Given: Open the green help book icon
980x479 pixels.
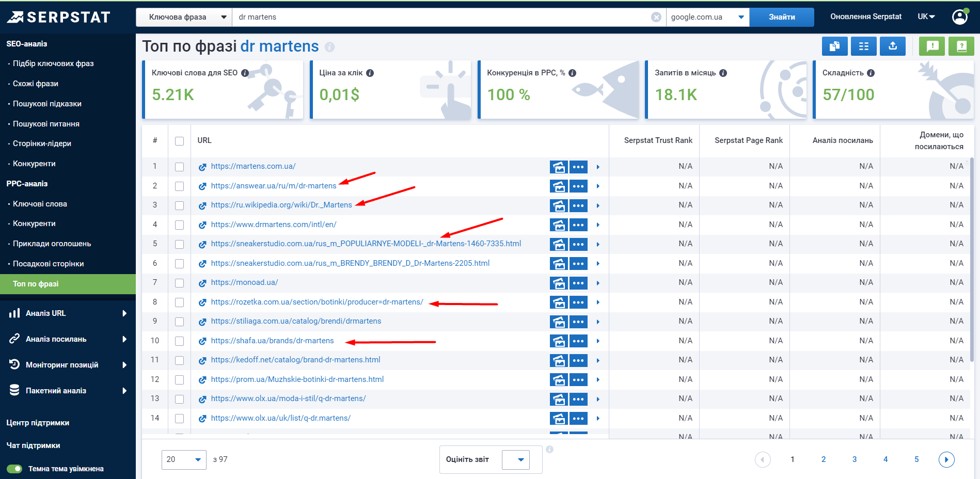Looking at the screenshot, I should click(x=961, y=46).
